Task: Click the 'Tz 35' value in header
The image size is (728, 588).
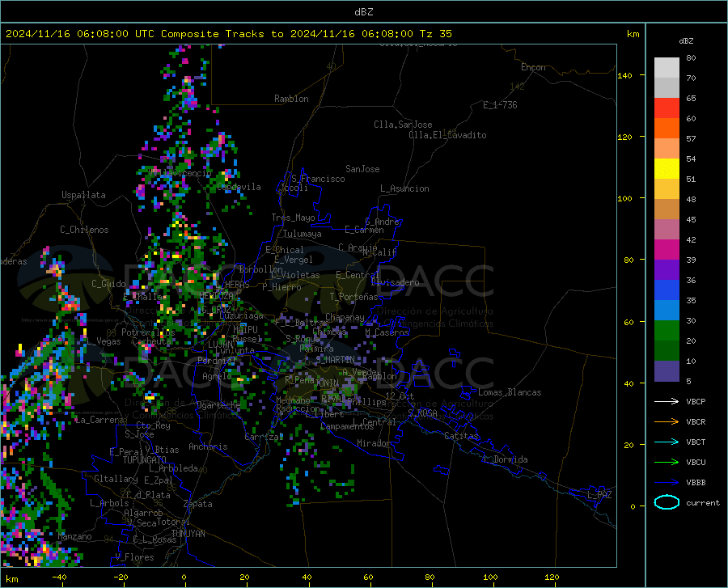Action: click(436, 34)
